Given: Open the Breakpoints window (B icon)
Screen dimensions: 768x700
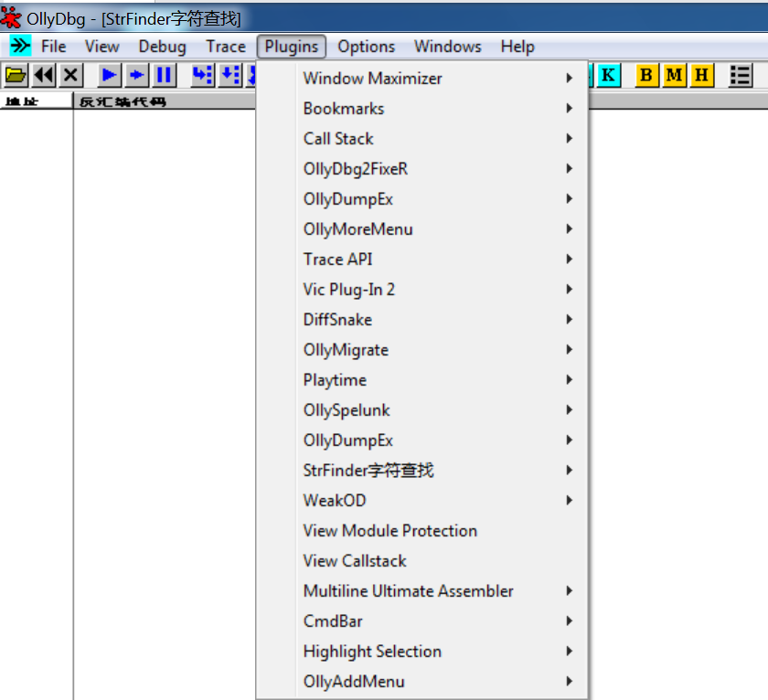Looking at the screenshot, I should pyautogui.click(x=646, y=75).
